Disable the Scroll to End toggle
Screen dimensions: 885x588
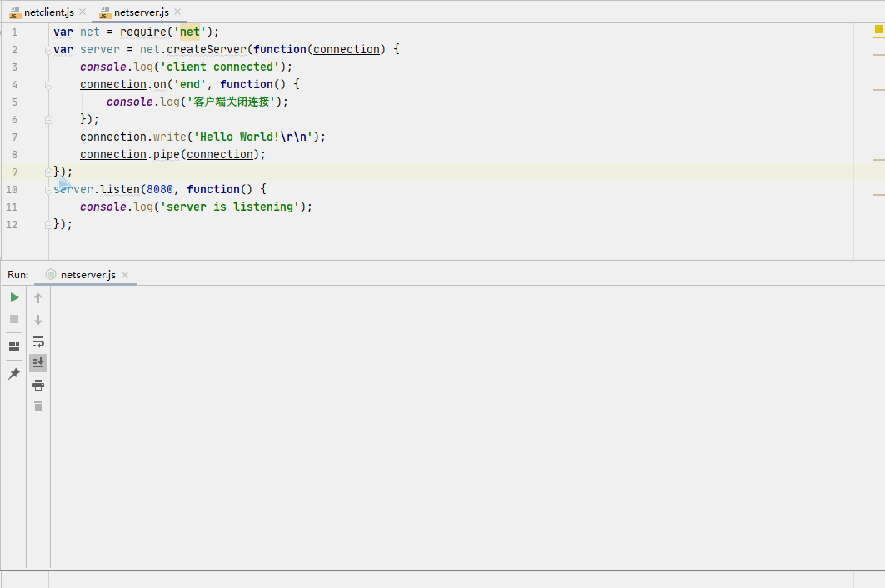(38, 363)
